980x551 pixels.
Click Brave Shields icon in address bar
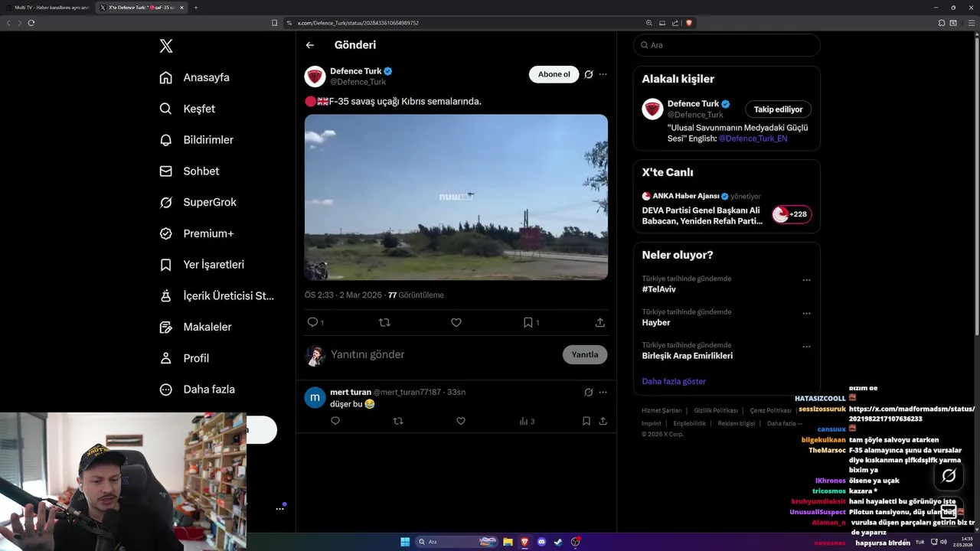(689, 23)
